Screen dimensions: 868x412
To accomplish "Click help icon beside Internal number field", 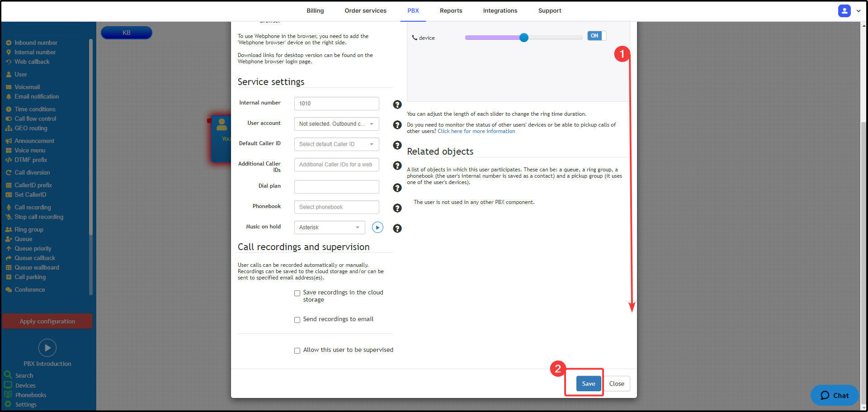I will coord(397,104).
